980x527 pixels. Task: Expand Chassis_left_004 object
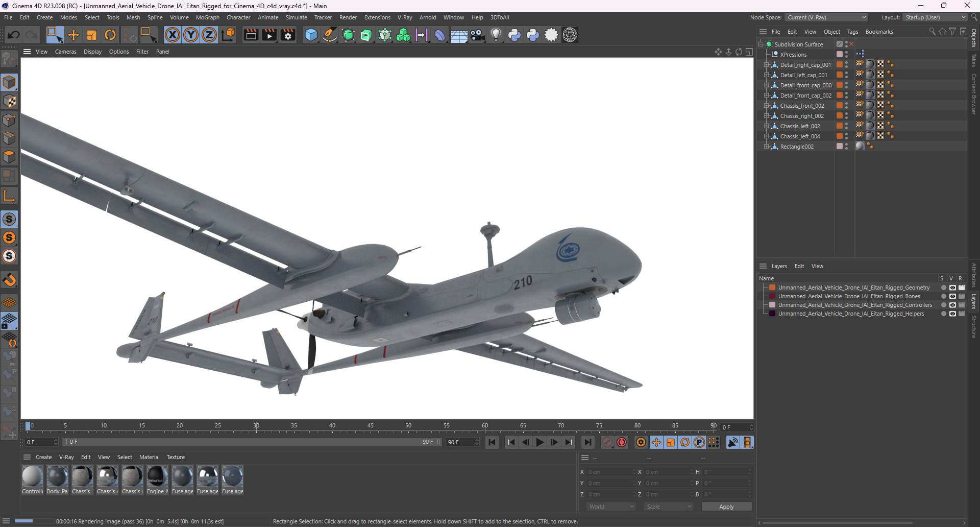[x=766, y=136]
